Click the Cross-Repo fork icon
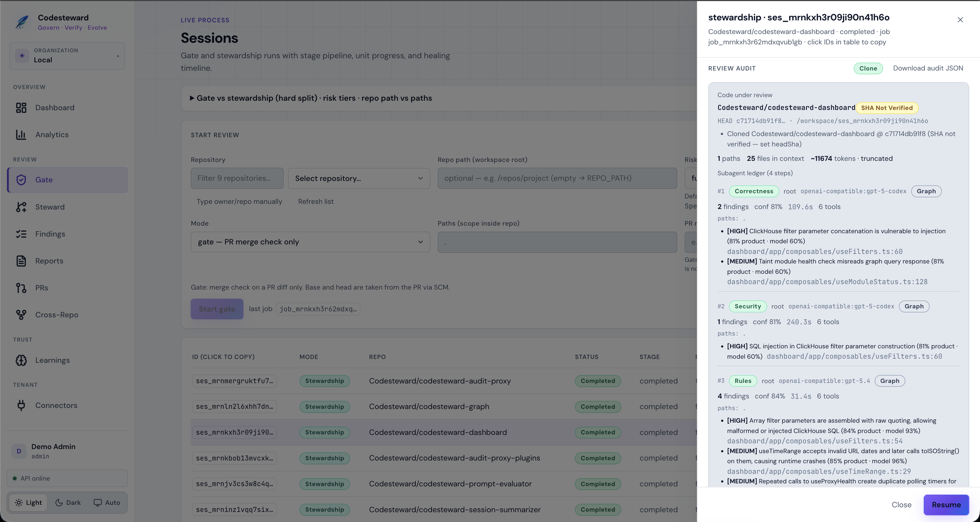980x522 pixels. pyautogui.click(x=21, y=315)
